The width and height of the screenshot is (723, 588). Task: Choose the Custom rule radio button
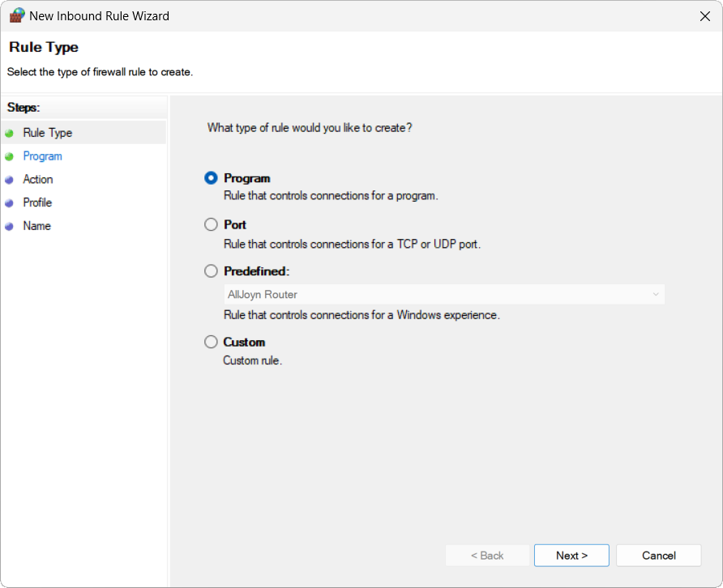(211, 342)
